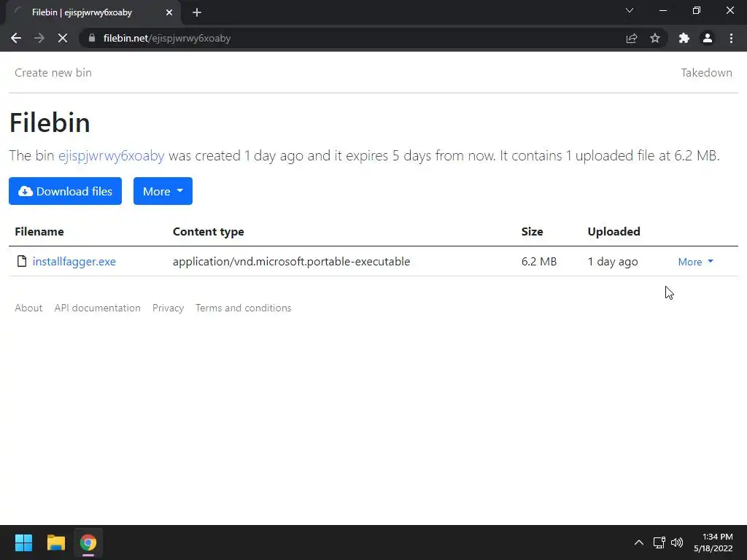747x560 pixels.
Task: Click the Download files button
Action: pyautogui.click(x=65, y=191)
